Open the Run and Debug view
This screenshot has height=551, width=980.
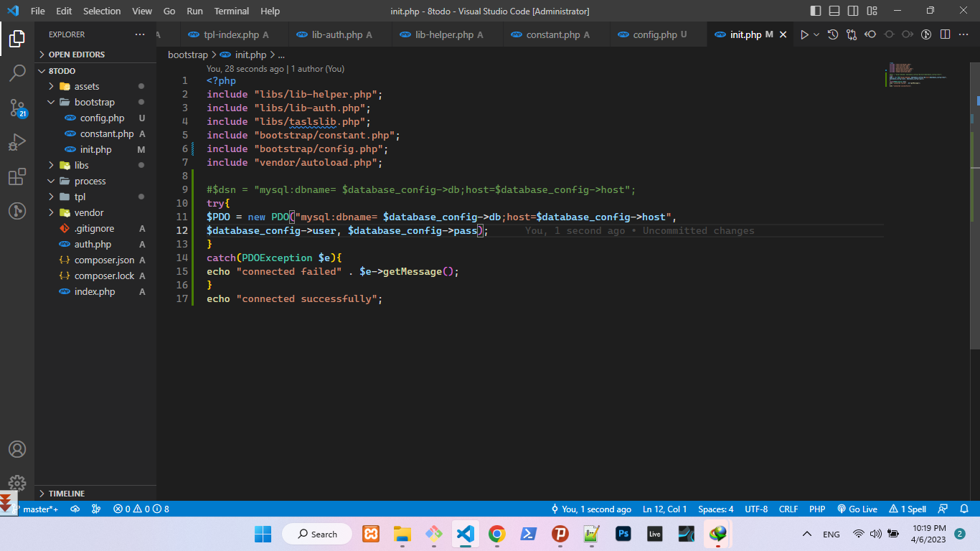pyautogui.click(x=17, y=142)
